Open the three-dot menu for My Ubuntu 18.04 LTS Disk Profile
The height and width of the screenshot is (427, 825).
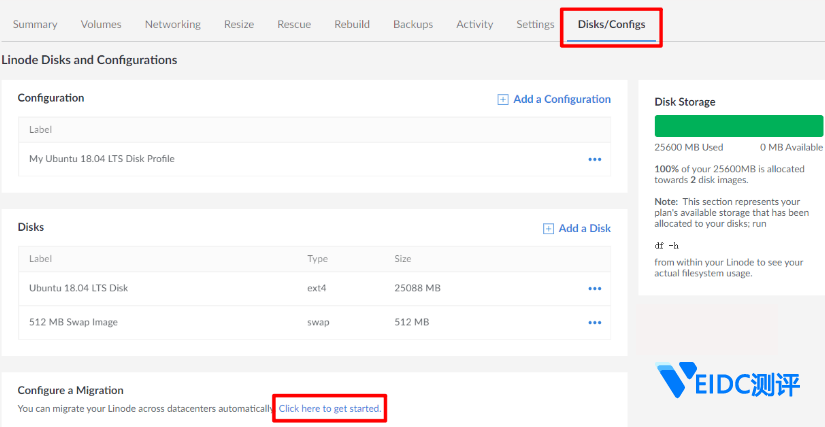pyautogui.click(x=595, y=159)
